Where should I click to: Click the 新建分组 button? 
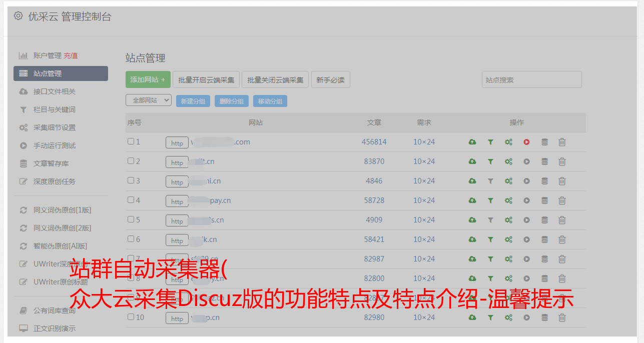[193, 101]
